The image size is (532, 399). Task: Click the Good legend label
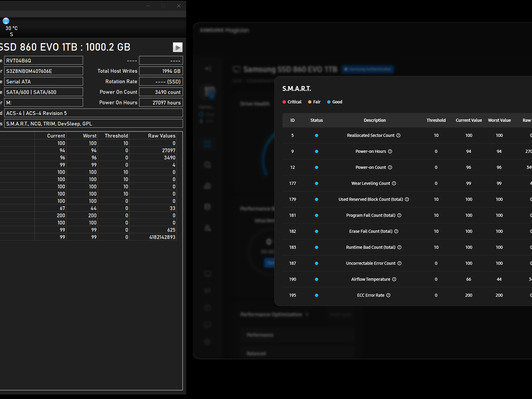(x=337, y=102)
